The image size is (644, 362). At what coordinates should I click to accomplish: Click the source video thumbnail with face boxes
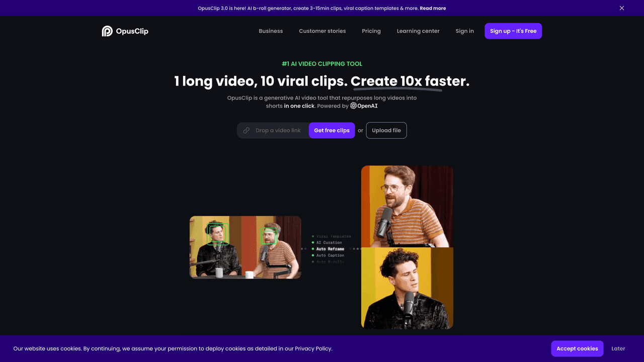[x=246, y=247]
